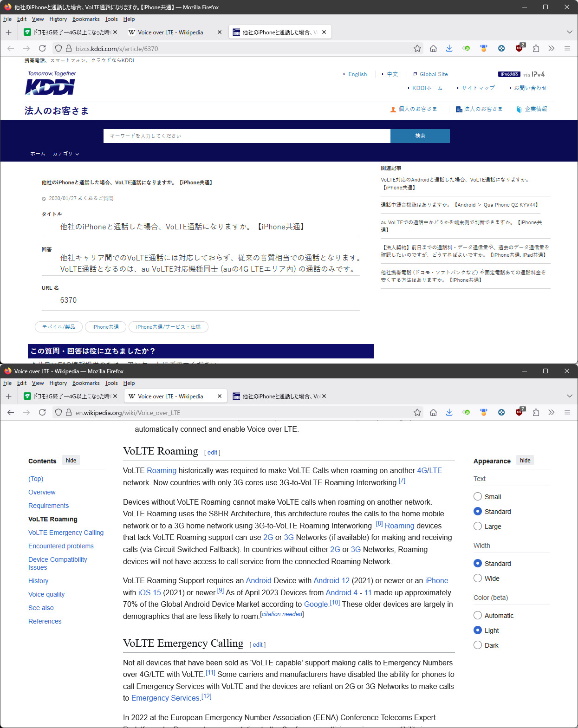
Task: Expand カテゴリ dropdown on KDDI page
Action: coord(66,154)
